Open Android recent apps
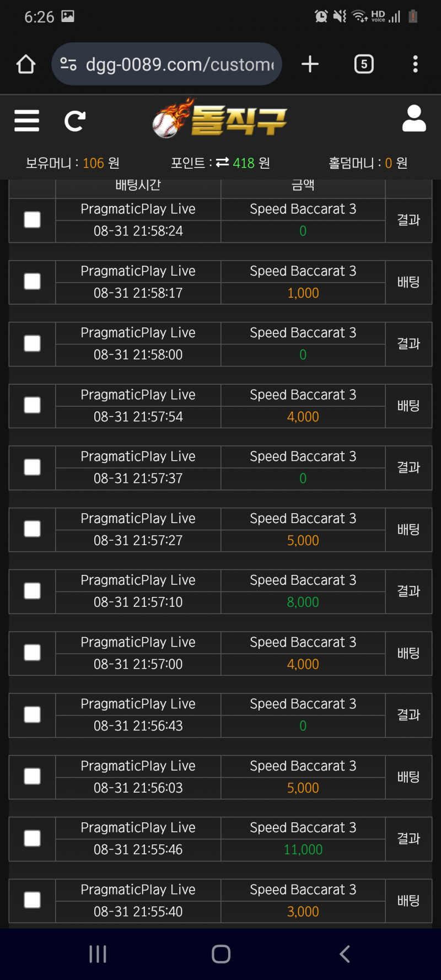This screenshot has width=441, height=980. pyautogui.click(x=98, y=954)
